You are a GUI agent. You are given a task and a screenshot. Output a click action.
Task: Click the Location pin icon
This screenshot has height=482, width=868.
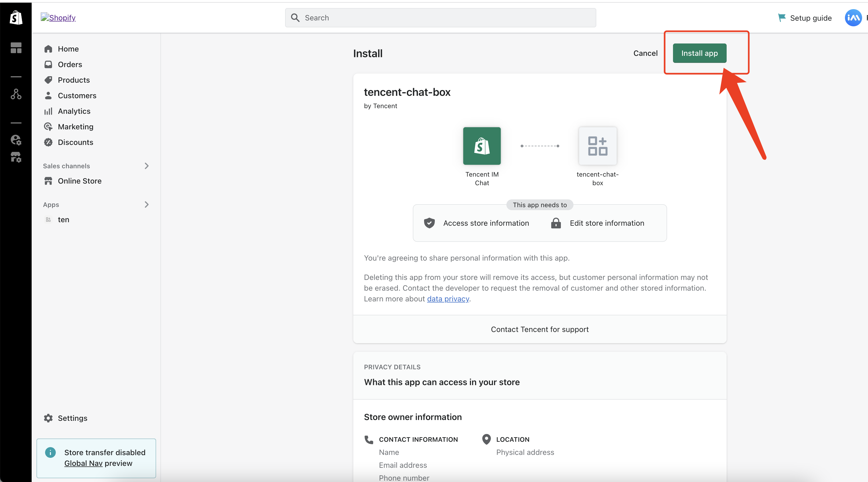[x=486, y=439]
